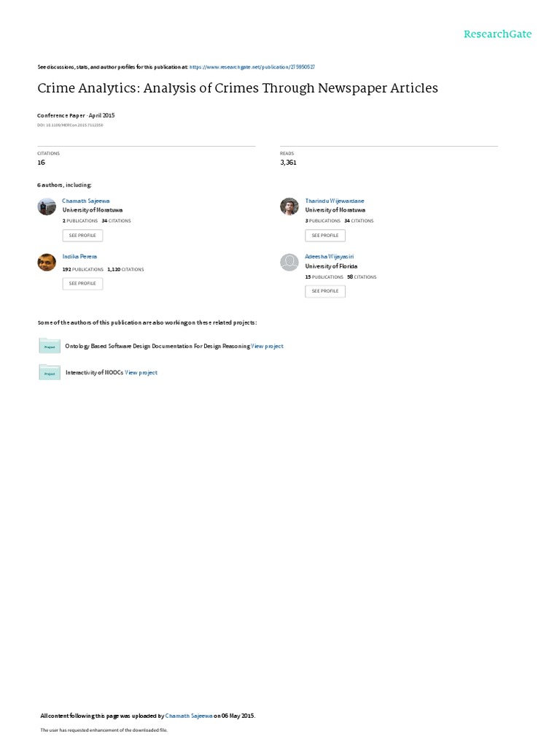This screenshot has width=560, height=747.
Task: Click Adeesha Wijayasiri's placeholder avatar
Action: click(x=289, y=262)
